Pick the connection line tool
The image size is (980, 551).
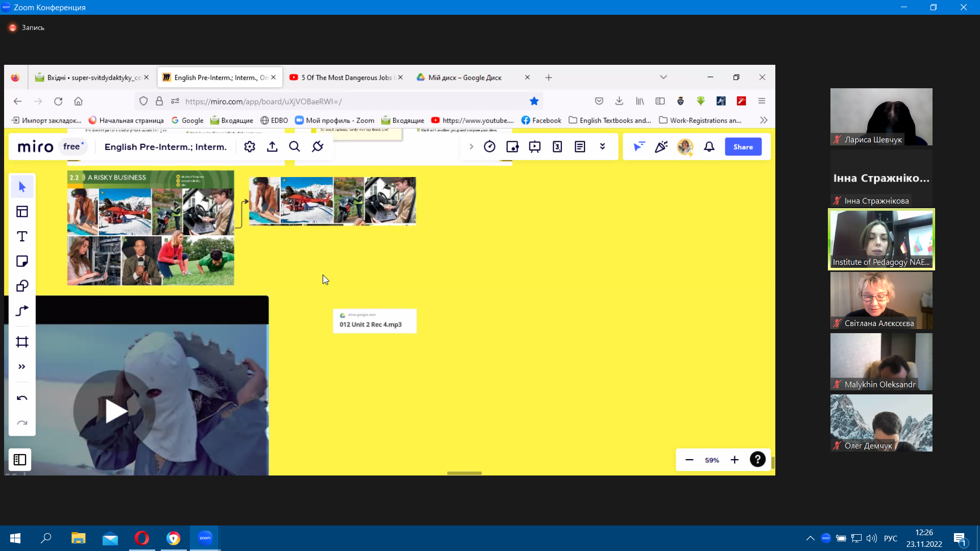[x=22, y=311]
